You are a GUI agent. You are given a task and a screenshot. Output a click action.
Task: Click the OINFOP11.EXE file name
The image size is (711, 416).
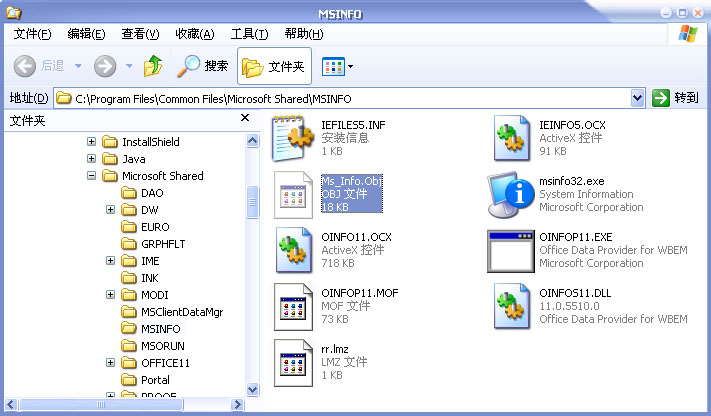(575, 237)
